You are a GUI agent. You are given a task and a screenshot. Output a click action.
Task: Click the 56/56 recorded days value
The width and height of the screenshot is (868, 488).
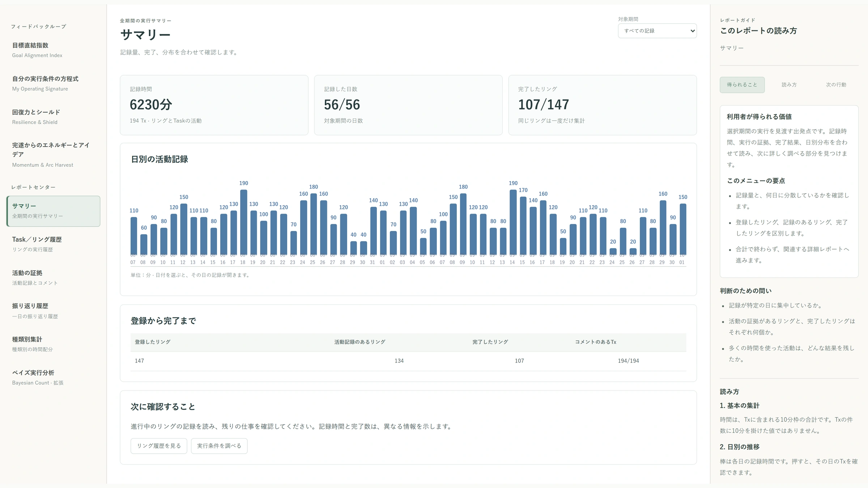(342, 105)
